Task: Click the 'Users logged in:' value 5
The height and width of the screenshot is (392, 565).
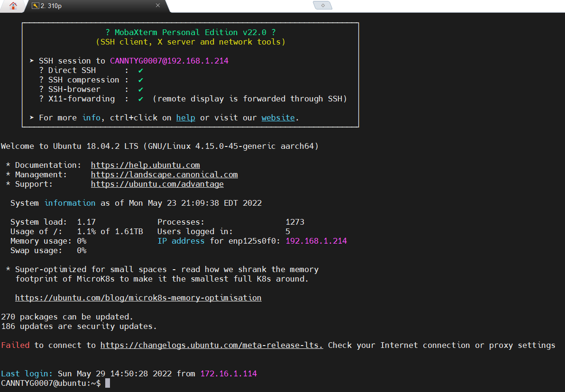Action: (x=288, y=232)
